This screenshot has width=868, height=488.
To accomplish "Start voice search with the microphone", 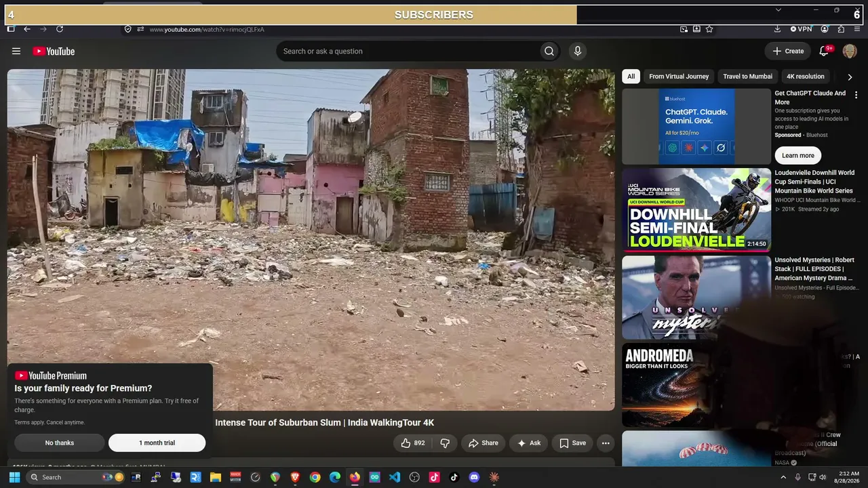I will pos(578,51).
